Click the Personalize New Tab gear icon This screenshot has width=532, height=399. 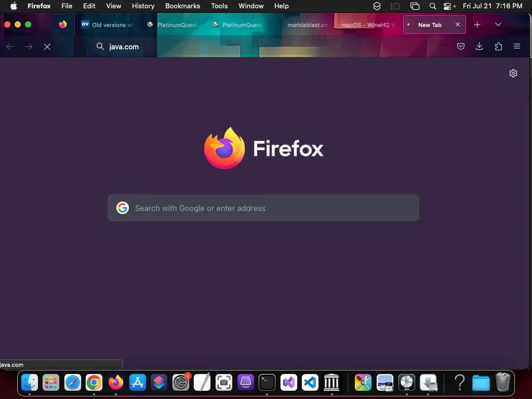coord(513,73)
